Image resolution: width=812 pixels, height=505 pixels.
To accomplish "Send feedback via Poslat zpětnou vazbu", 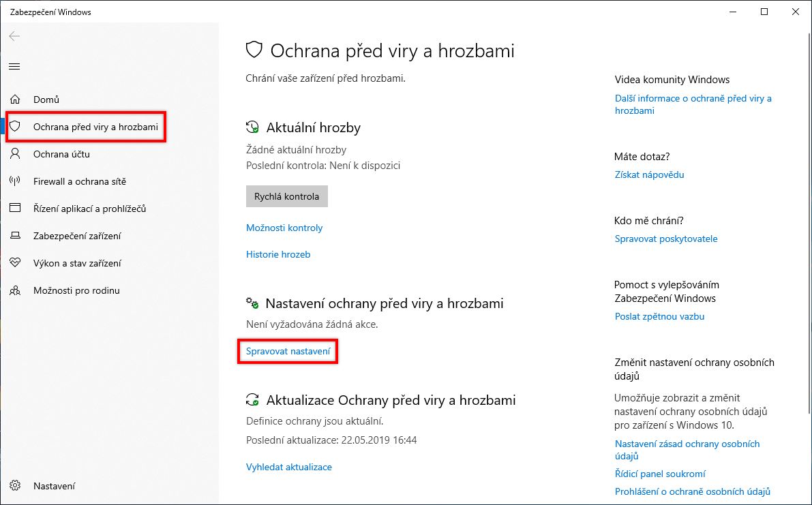I will click(x=659, y=316).
